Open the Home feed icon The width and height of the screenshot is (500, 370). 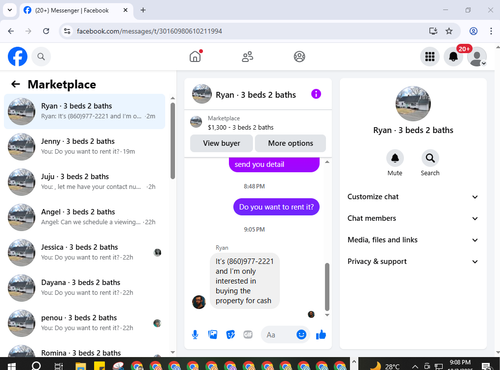point(195,56)
